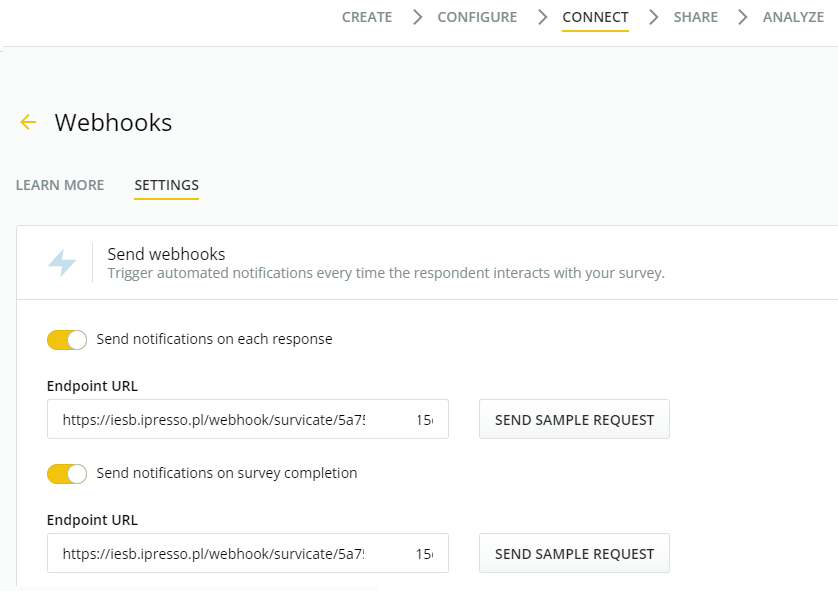Click the Webhooks page heading
This screenshot has width=838, height=591.
(113, 122)
